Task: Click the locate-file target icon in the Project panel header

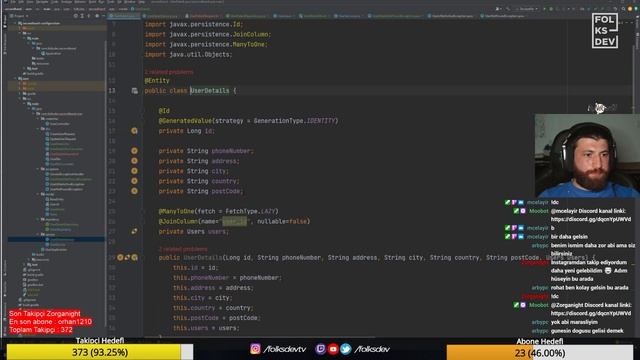Action: 76,16
